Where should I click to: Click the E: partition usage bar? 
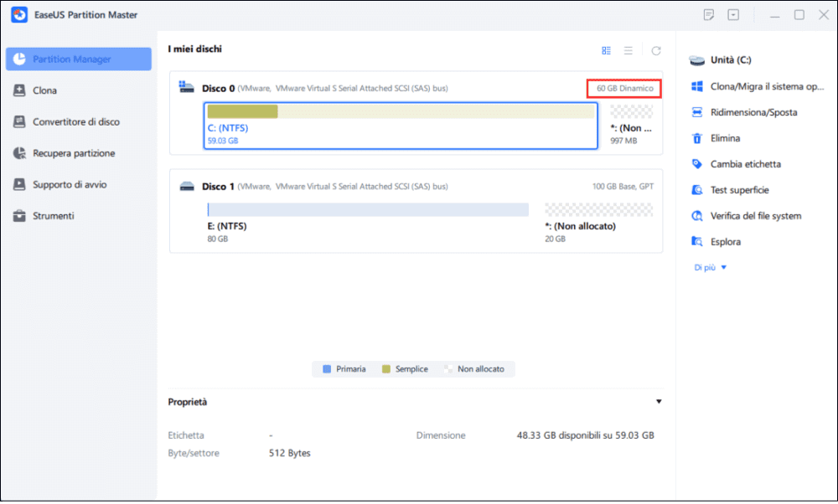368,209
